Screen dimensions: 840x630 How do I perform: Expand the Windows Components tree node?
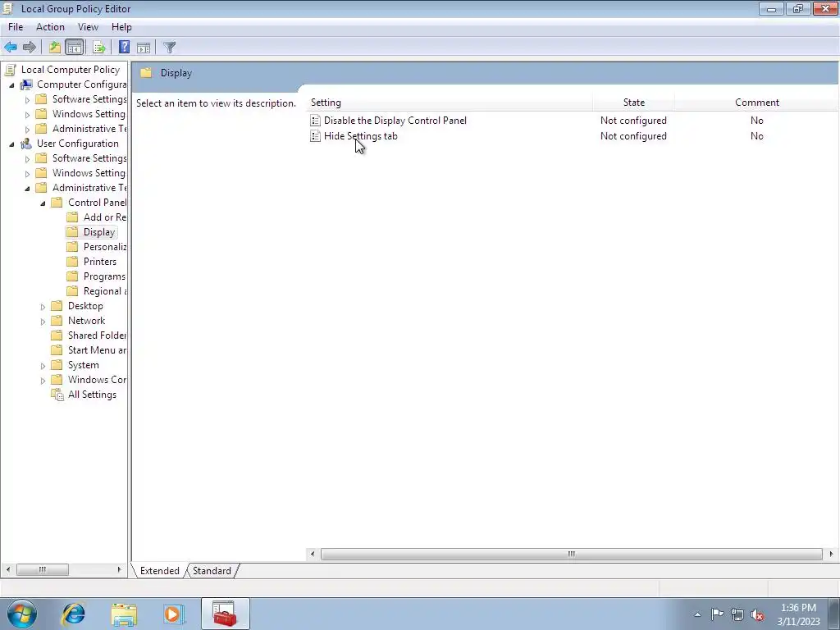click(43, 381)
